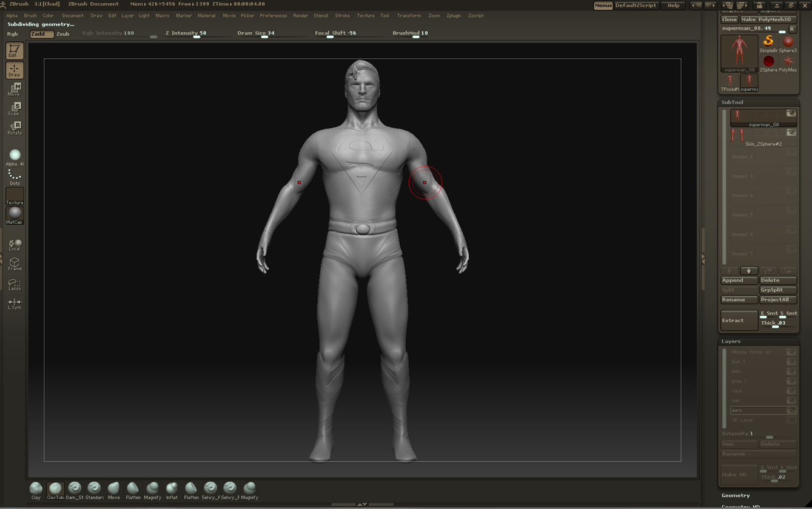Toggle visibility of the face layer

(x=791, y=391)
